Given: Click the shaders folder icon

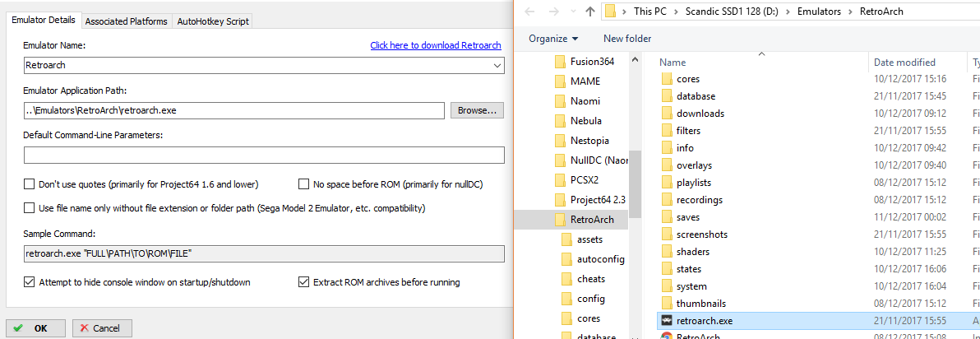Looking at the screenshot, I should [x=666, y=252].
